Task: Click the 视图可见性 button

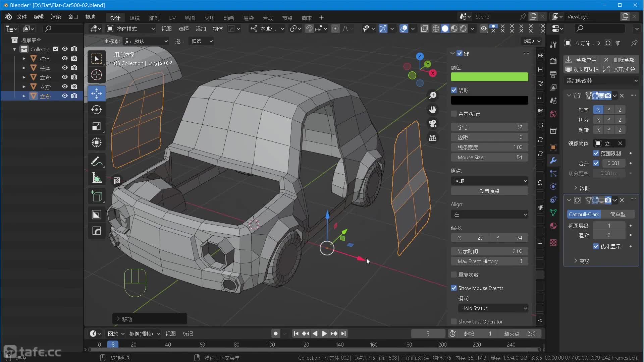Action: point(582,69)
